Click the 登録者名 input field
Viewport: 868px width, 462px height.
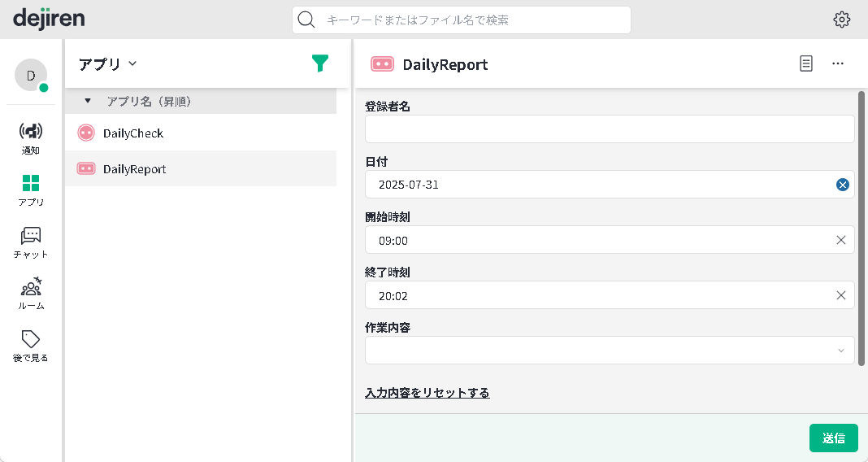pyautogui.click(x=610, y=129)
